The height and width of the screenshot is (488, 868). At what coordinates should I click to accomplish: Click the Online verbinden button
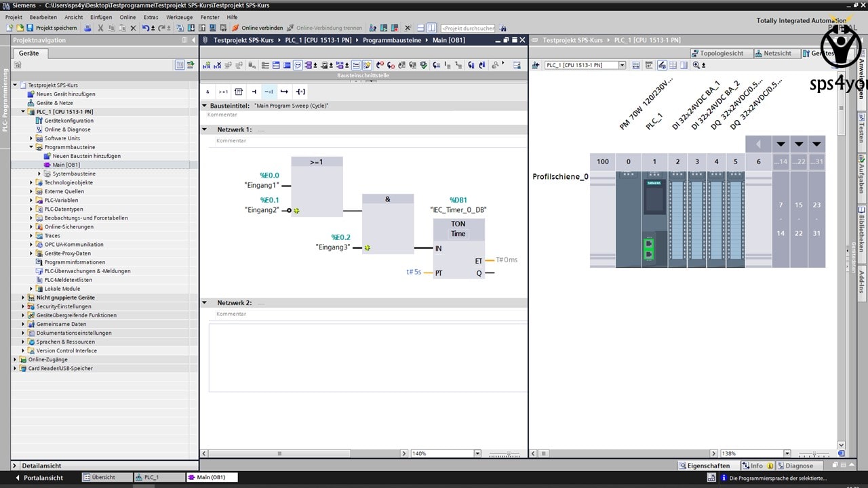pyautogui.click(x=258, y=28)
